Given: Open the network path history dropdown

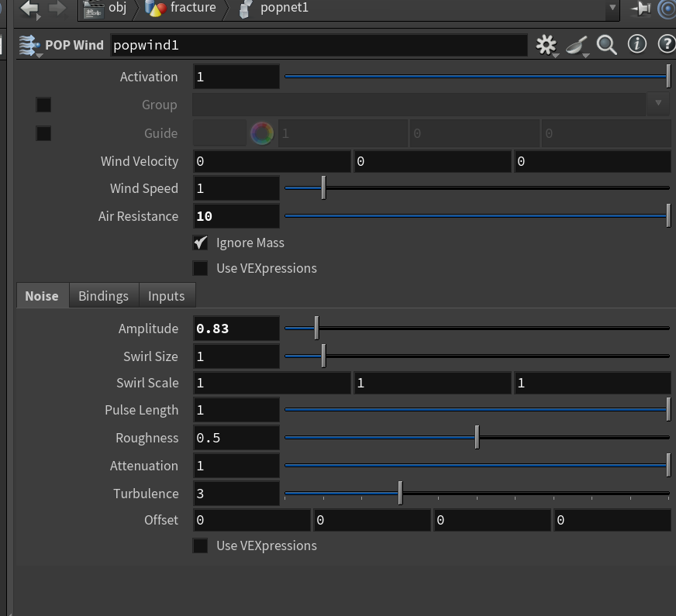Looking at the screenshot, I should [x=612, y=8].
